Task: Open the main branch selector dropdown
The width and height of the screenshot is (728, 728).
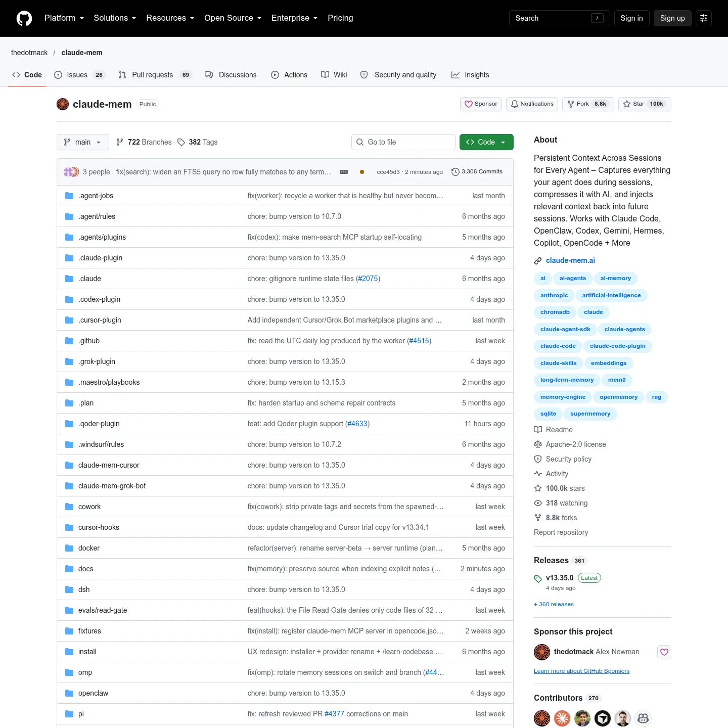Action: (83, 142)
